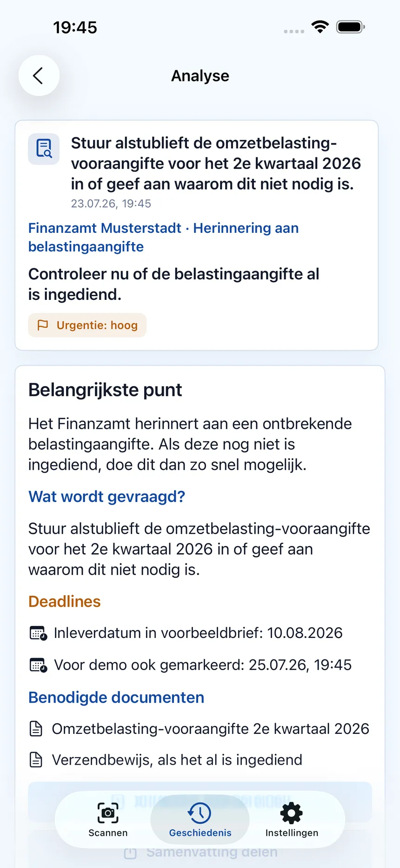Tap the Analyse page title
This screenshot has width=400, height=868.
200,75
